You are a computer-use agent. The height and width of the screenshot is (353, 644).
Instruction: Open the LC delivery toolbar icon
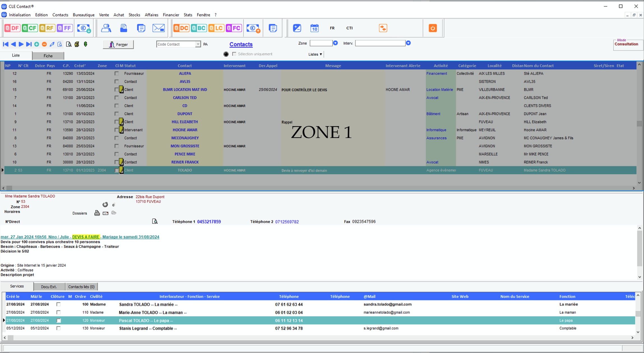pyautogui.click(x=216, y=28)
